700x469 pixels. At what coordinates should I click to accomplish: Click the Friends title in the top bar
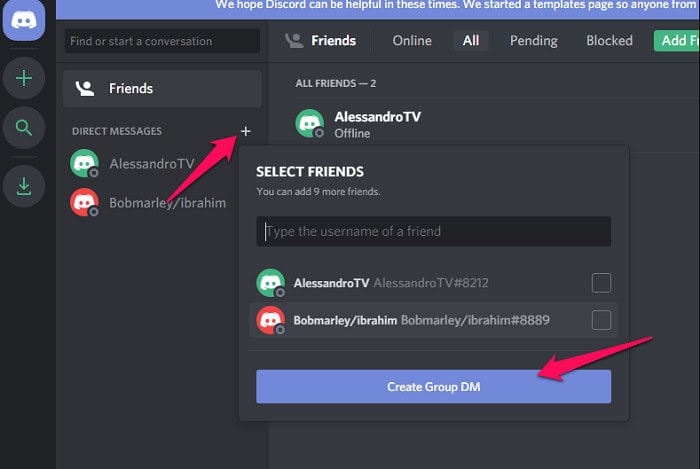[333, 41]
